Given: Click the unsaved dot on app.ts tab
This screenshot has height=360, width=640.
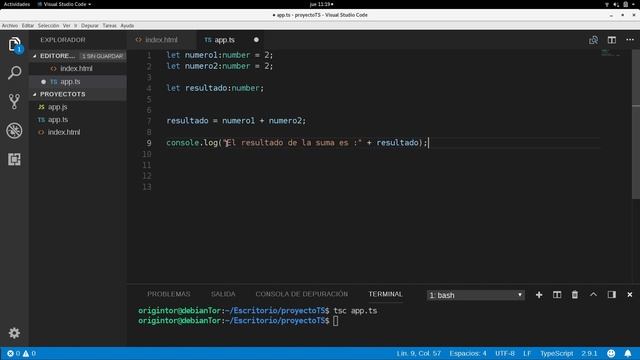Looking at the screenshot, I should [256, 40].
